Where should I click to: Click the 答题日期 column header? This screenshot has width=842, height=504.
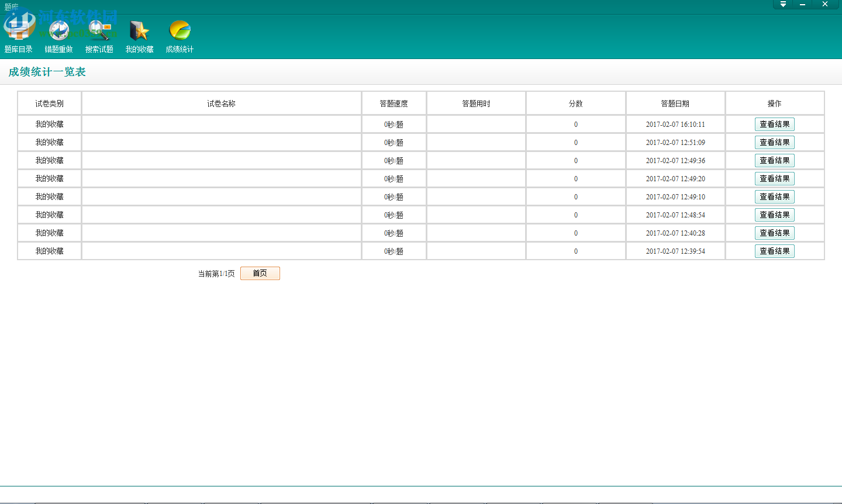[x=675, y=103]
